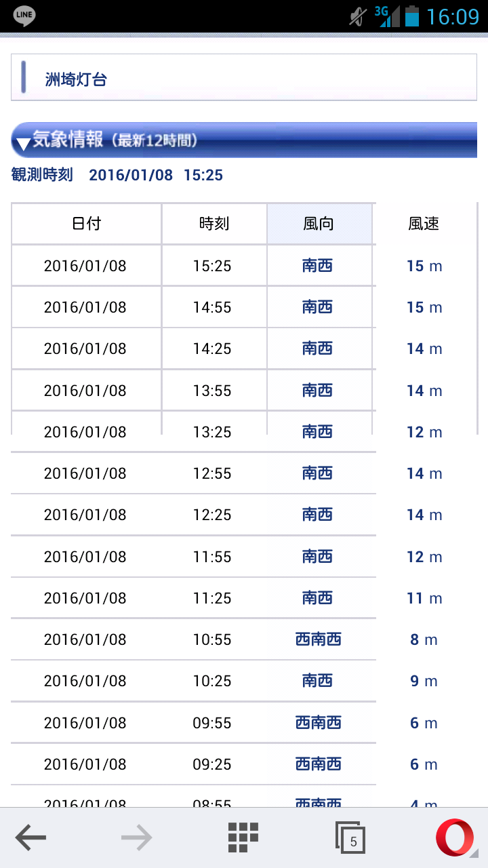The height and width of the screenshot is (868, 488).
Task: Collapse the 気象情報 section triangle
Action: click(x=23, y=143)
